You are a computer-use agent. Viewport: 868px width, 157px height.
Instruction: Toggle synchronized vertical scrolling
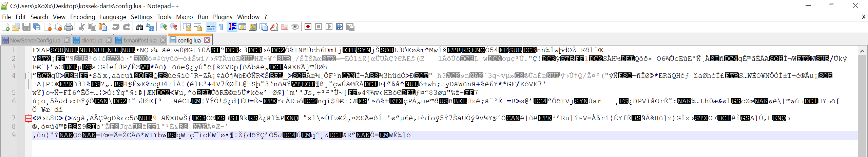pos(187,27)
